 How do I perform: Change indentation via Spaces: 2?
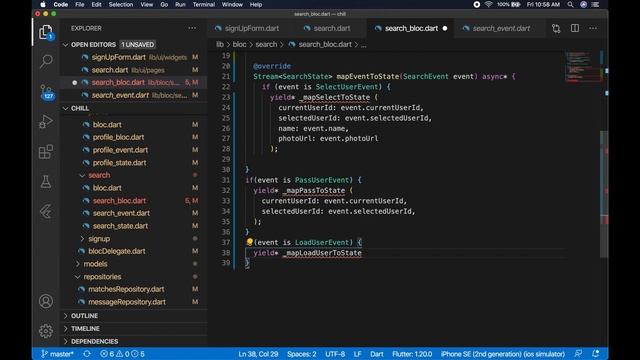[302, 354]
